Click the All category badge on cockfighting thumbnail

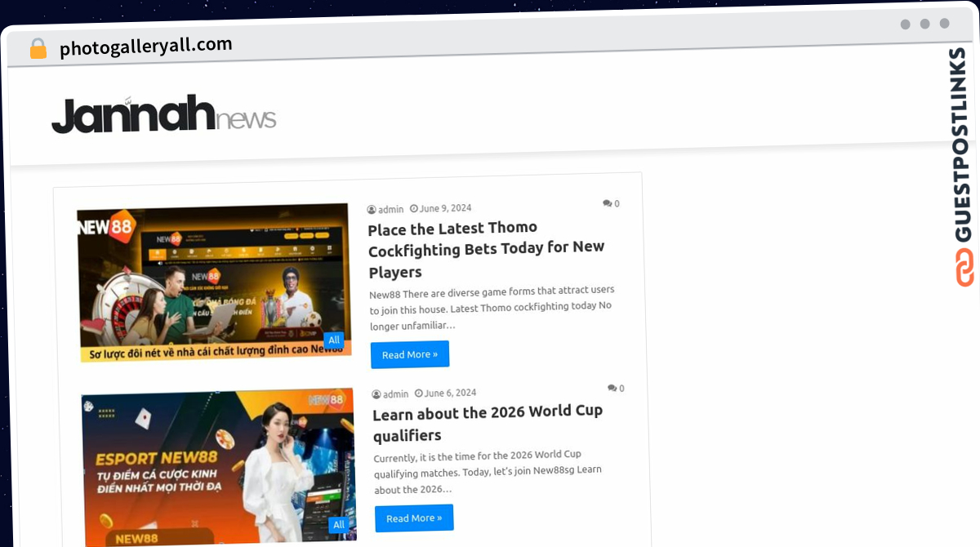coord(334,340)
